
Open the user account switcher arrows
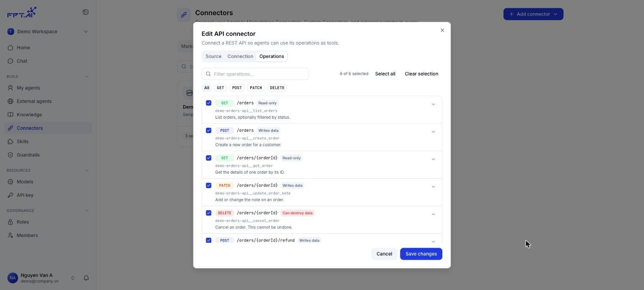[x=73, y=278]
